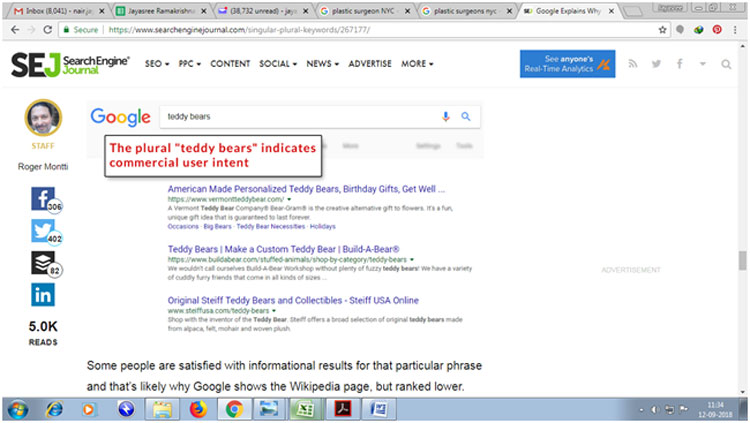The image size is (750, 423).
Task: Click See anyone's Real-Time Analytics banner
Action: tap(567, 64)
